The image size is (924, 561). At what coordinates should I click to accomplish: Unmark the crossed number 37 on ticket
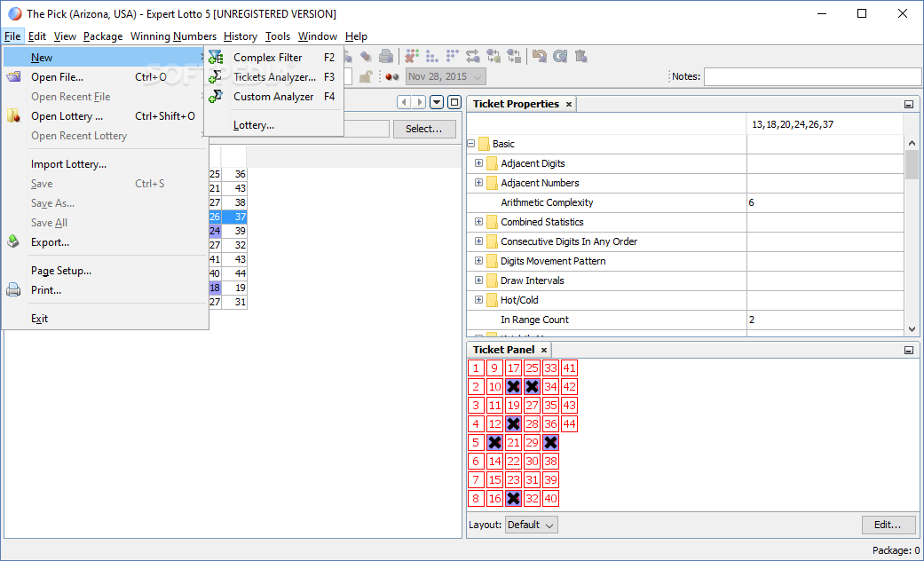[550, 443]
